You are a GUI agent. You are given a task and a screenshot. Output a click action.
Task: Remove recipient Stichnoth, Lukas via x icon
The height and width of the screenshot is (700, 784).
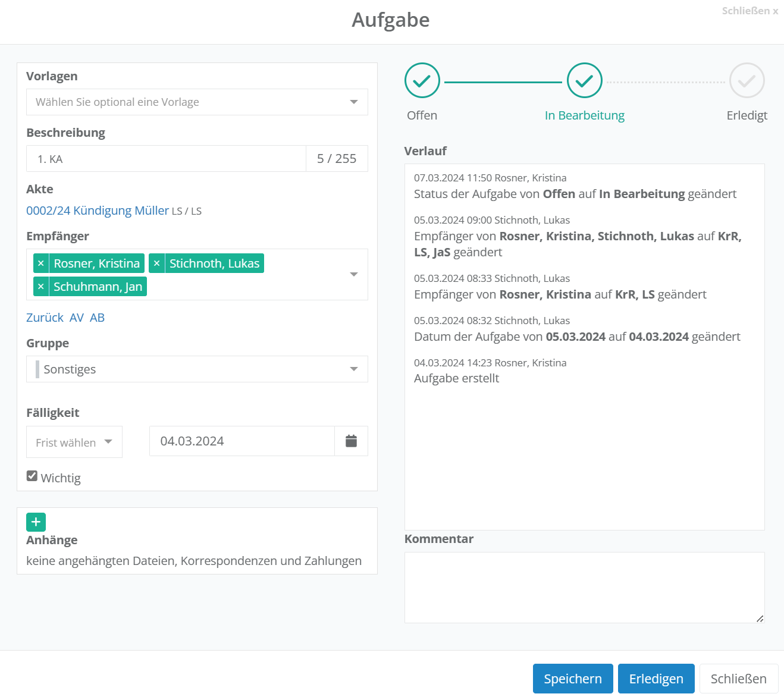click(x=156, y=263)
